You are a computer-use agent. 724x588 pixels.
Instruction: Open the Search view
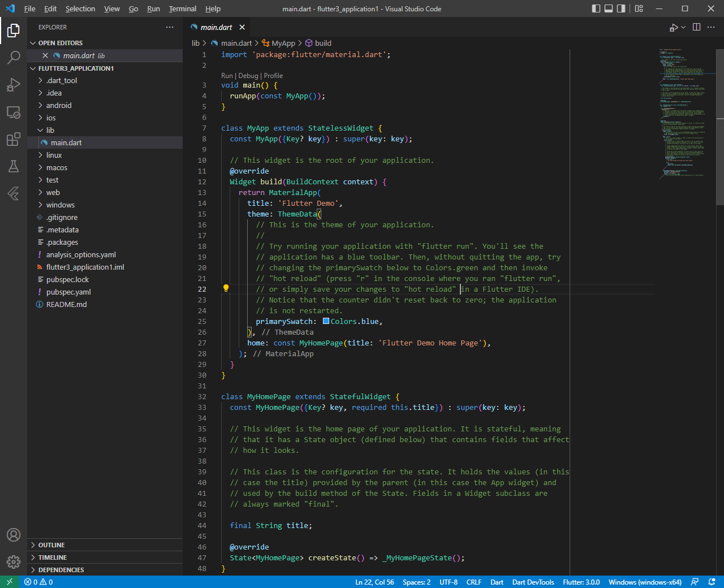14,58
